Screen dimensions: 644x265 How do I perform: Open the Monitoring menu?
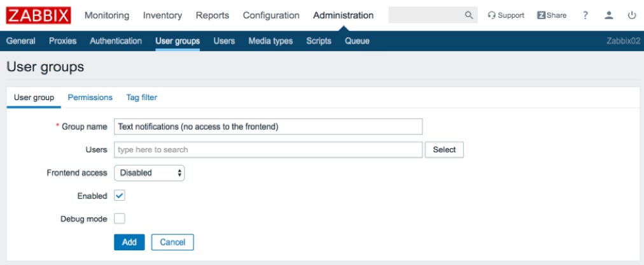[x=107, y=16]
